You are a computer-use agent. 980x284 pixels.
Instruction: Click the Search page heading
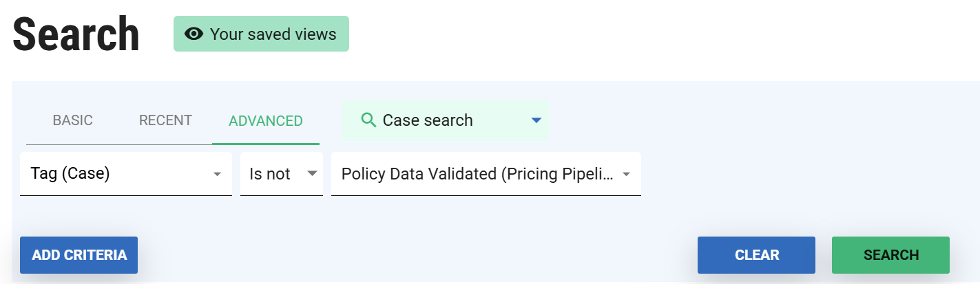coord(76,34)
